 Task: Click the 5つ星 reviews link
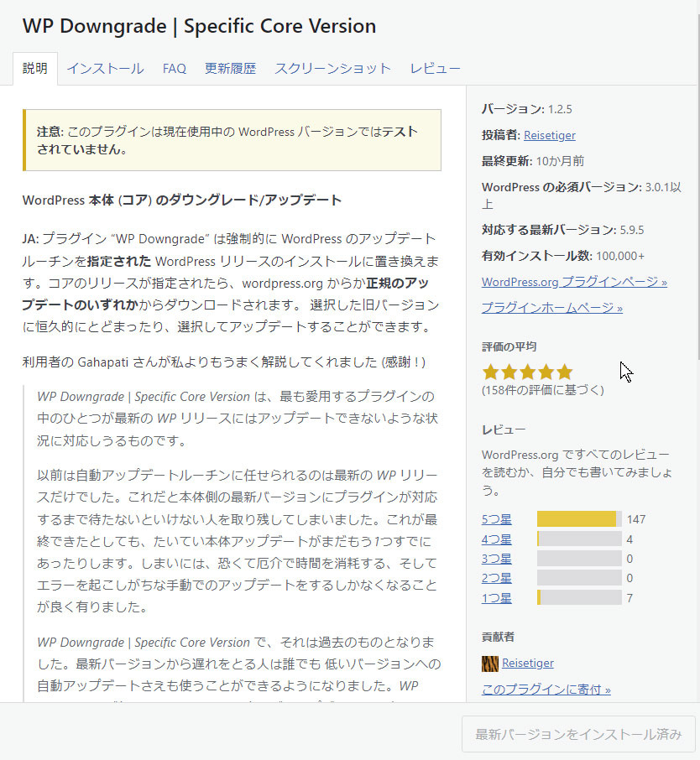pos(496,519)
